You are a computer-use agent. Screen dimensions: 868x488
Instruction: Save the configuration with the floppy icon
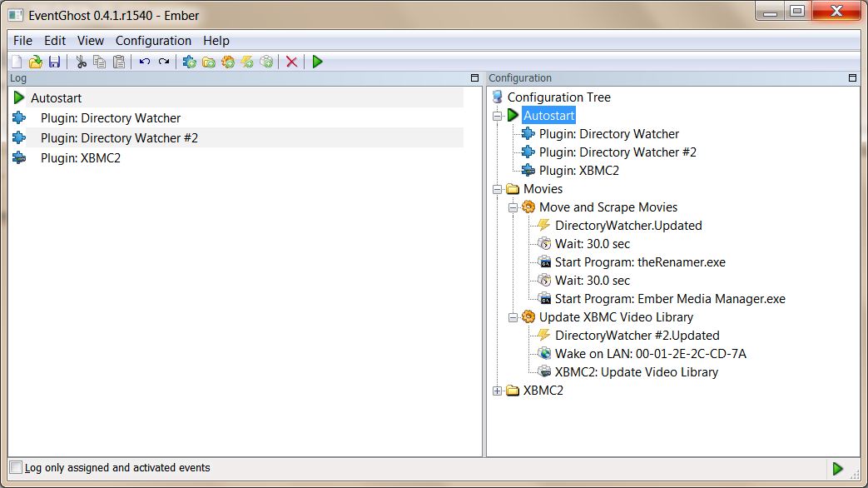54,62
